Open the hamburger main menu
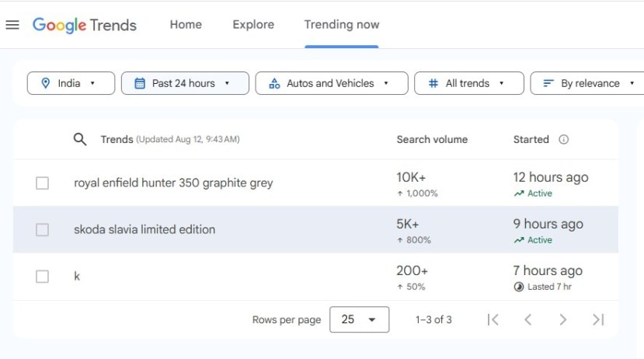 12,25
